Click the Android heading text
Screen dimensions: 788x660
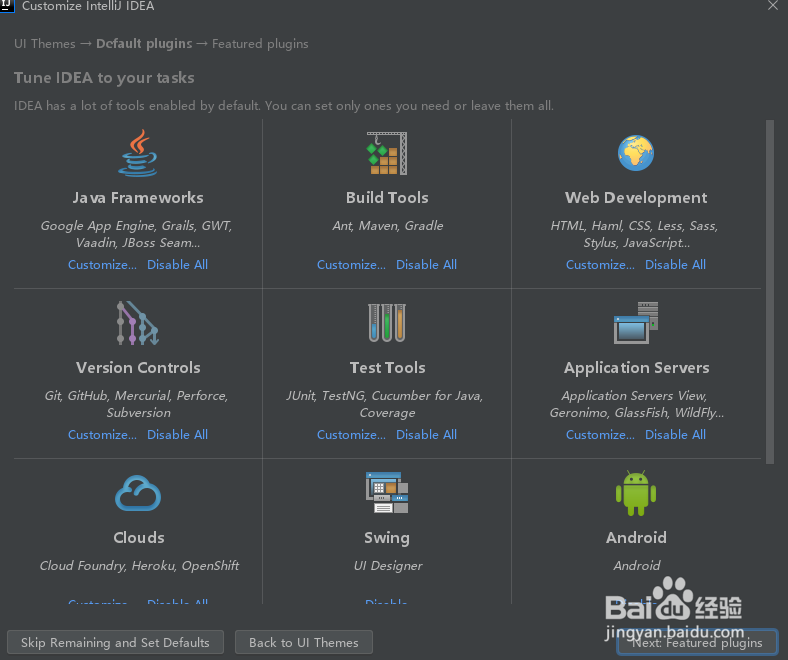[636, 537]
